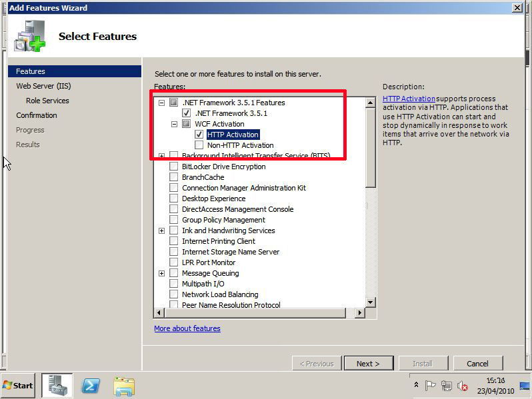Show hidden tray icons arrow
532x399 pixels.
pos(416,385)
